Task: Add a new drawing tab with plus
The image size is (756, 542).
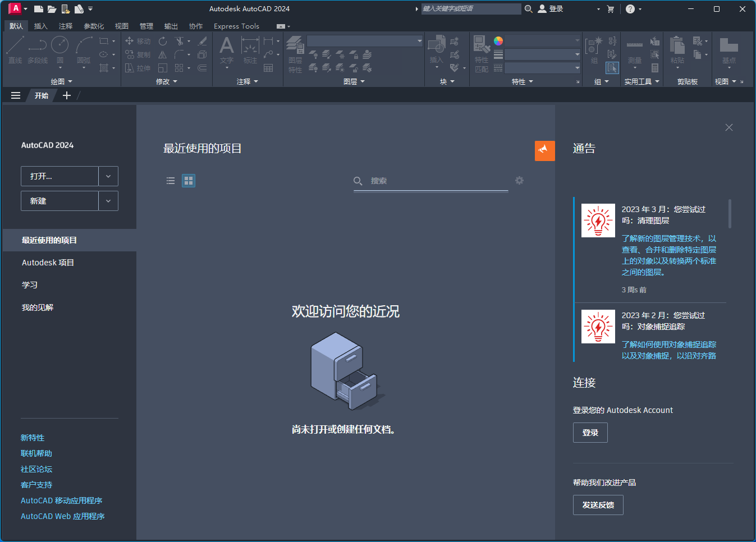Action: 67,95
